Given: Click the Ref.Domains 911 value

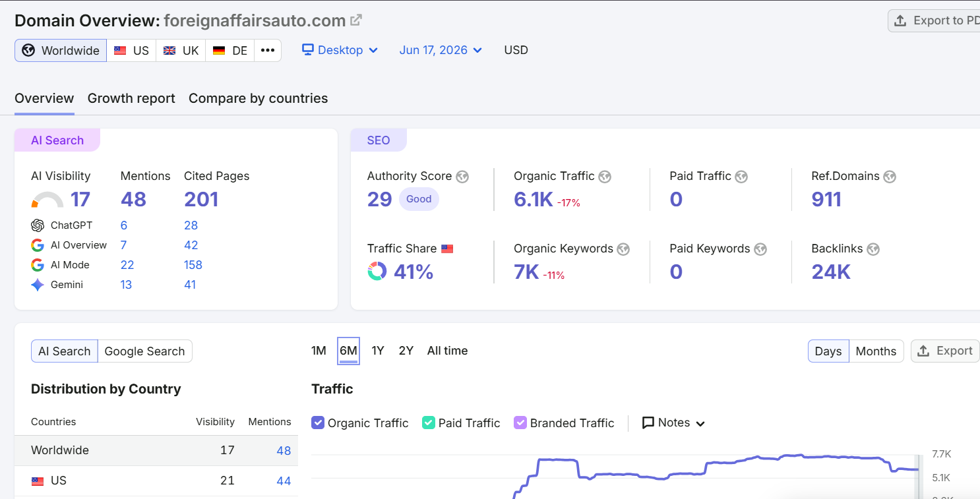Looking at the screenshot, I should 826,200.
